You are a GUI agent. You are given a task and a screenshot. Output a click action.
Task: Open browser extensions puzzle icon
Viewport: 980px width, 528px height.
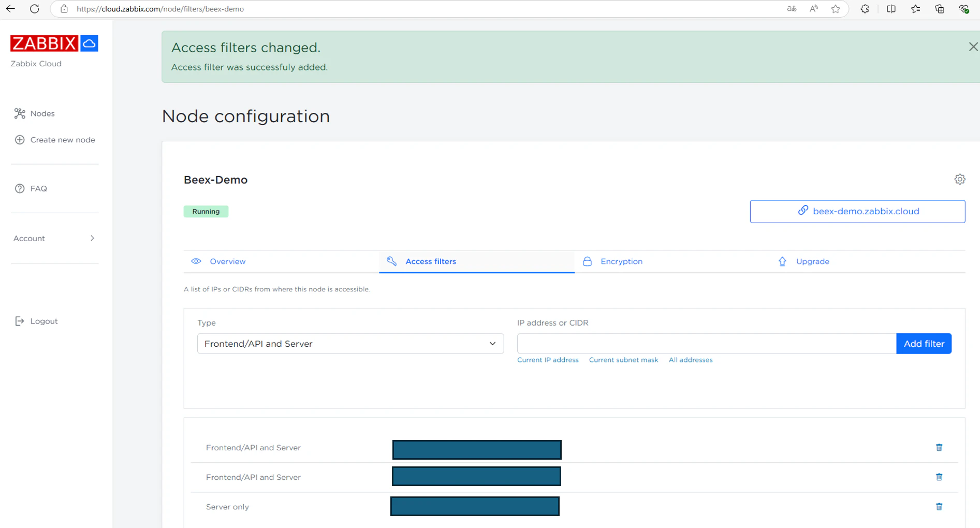click(x=865, y=9)
